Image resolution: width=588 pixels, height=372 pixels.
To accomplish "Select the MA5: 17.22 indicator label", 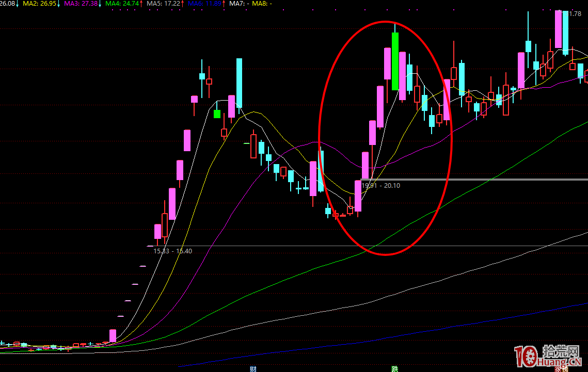I will coord(163,4).
